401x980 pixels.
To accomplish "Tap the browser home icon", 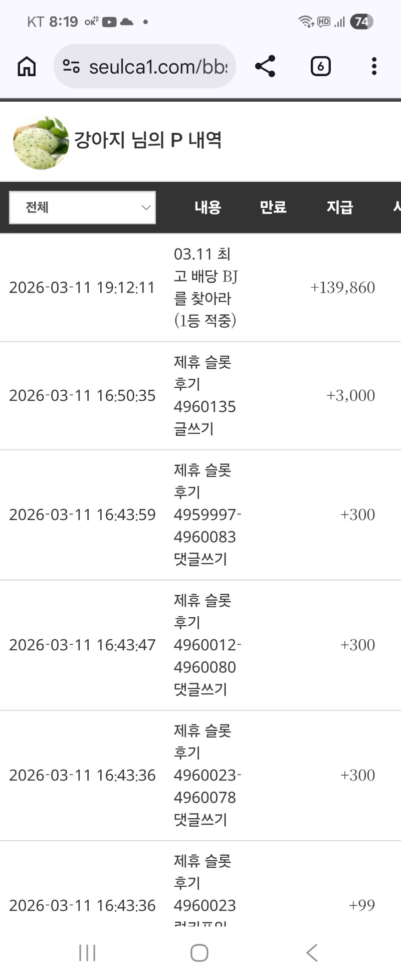I will click(27, 66).
